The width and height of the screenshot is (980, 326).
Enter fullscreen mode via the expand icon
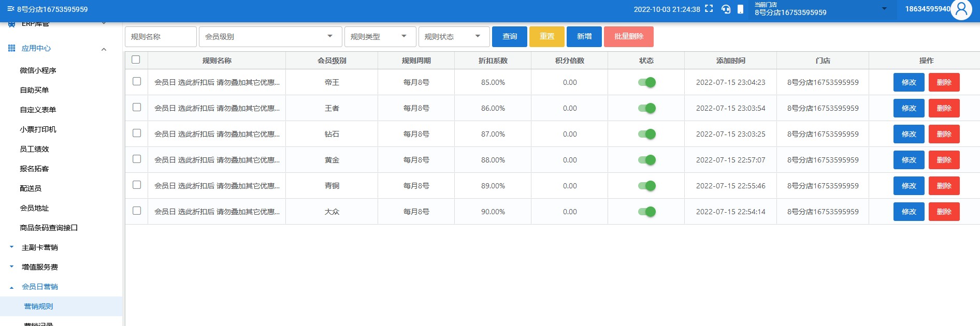tap(709, 9)
